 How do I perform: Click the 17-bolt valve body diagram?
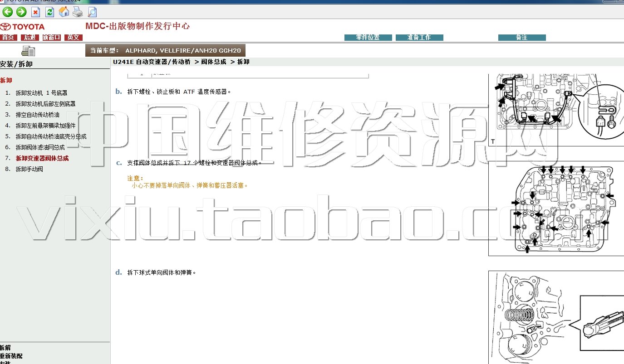(x=556, y=209)
